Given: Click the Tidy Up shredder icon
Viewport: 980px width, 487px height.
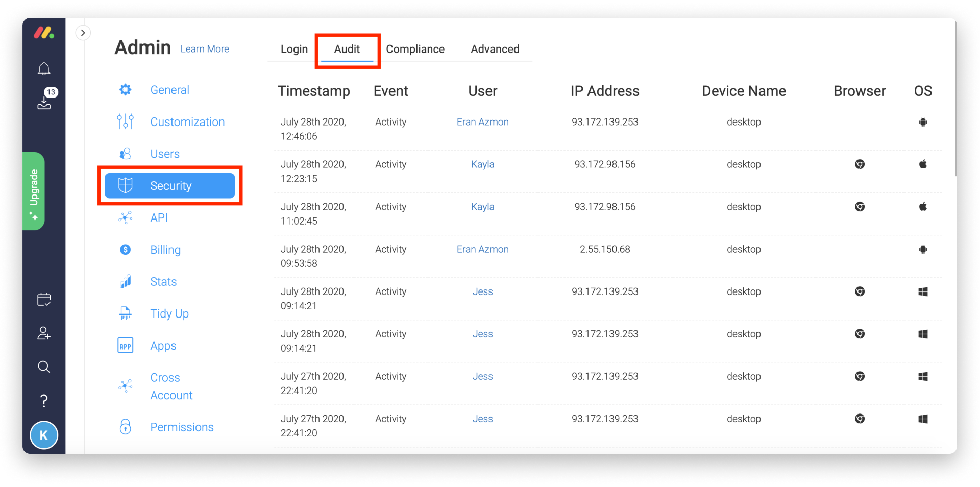Looking at the screenshot, I should click(x=125, y=313).
